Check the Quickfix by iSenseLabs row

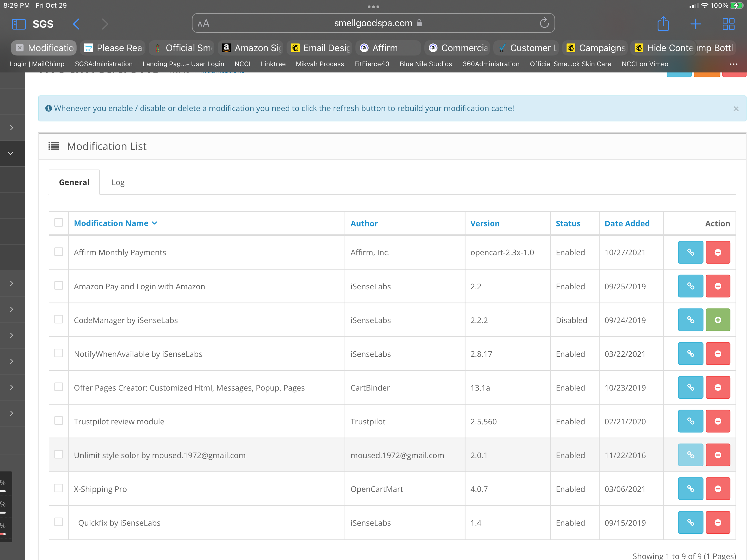59,522
